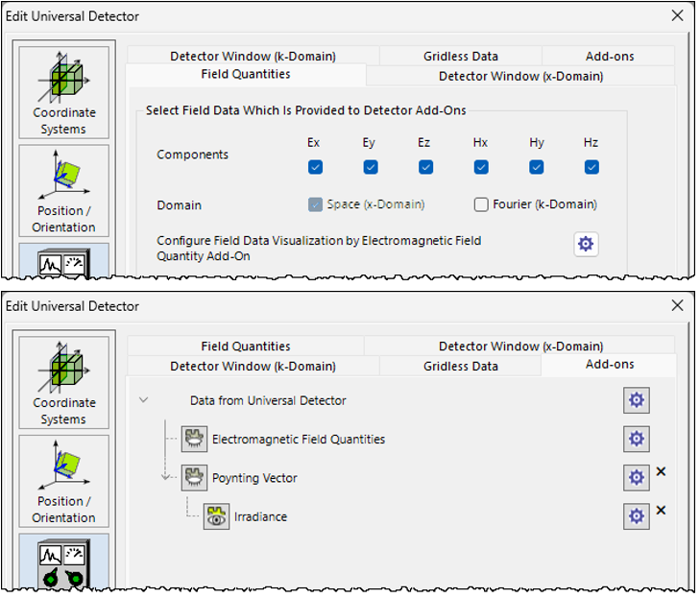This screenshot has height=598, width=700.
Task: Select Add-ons tab in bottom dialog
Action: [610, 365]
